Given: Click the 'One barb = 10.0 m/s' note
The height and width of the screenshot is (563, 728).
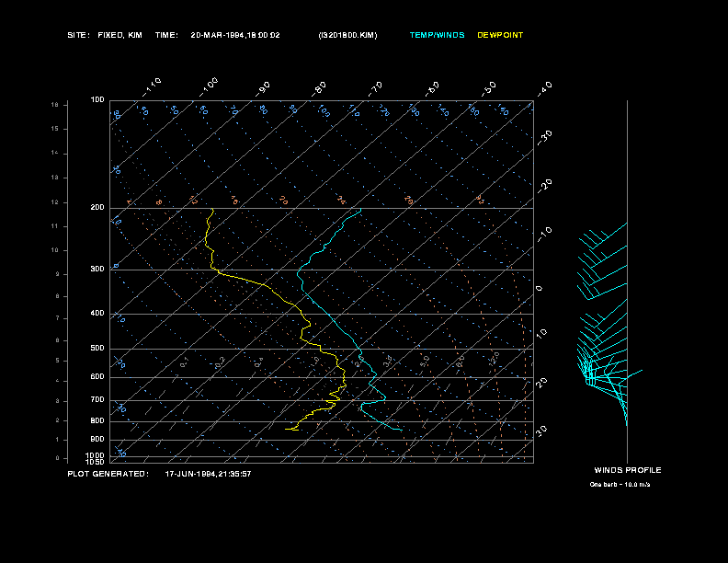Looking at the screenshot, I should [620, 485].
